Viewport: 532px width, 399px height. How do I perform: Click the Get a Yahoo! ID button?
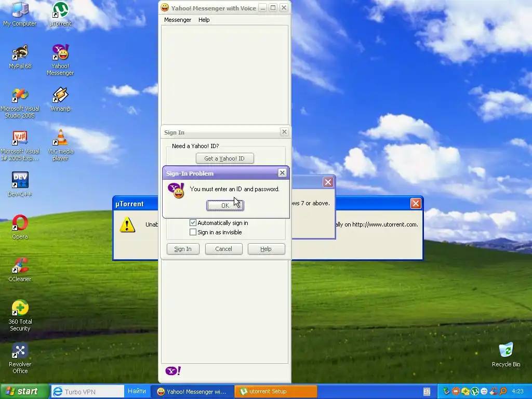pos(224,158)
